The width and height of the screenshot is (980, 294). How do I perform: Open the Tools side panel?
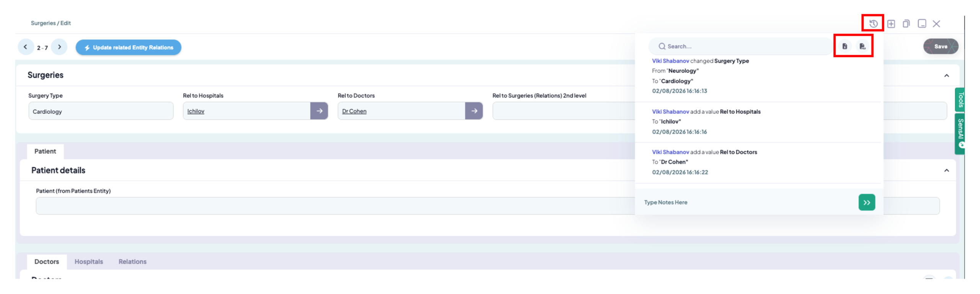960,100
